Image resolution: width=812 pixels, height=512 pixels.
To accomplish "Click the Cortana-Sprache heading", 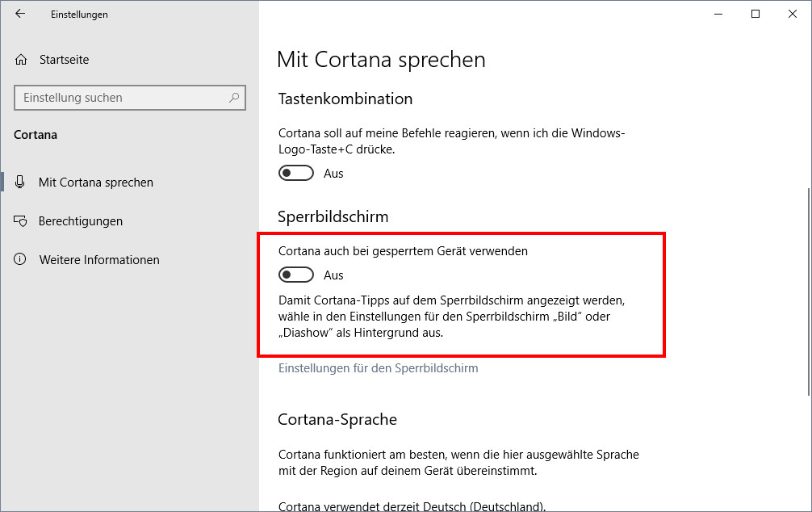I will pos(337,419).
